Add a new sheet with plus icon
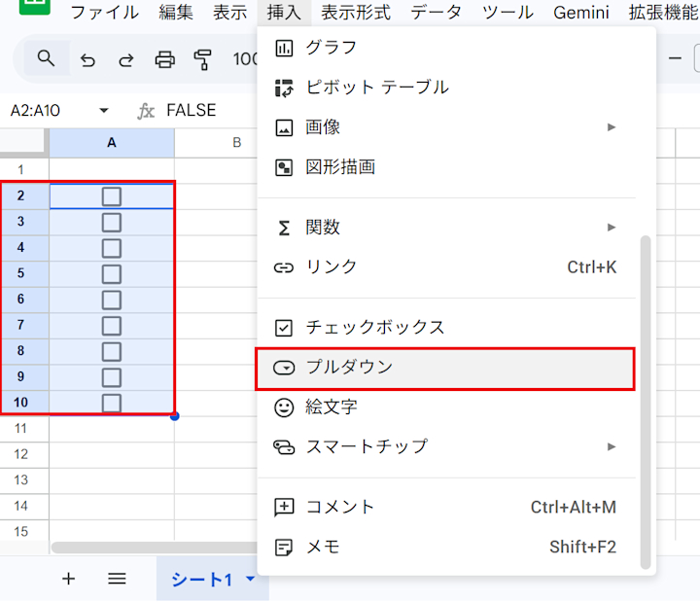This screenshot has width=700, height=602. pyautogui.click(x=68, y=579)
